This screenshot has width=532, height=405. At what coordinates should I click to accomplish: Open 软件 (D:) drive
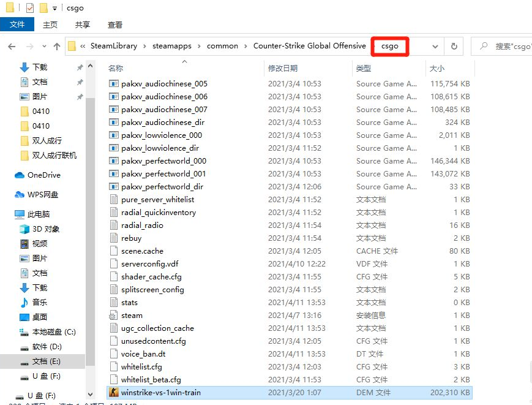tap(47, 346)
